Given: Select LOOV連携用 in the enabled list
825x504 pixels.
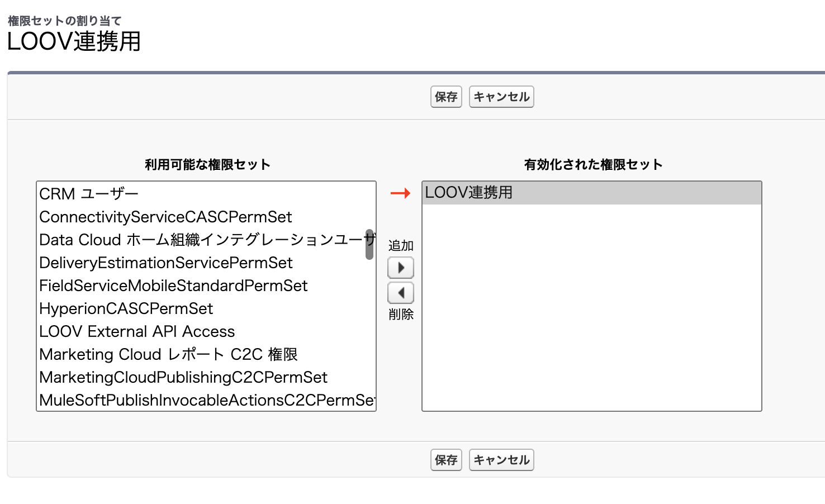Looking at the screenshot, I should [468, 193].
